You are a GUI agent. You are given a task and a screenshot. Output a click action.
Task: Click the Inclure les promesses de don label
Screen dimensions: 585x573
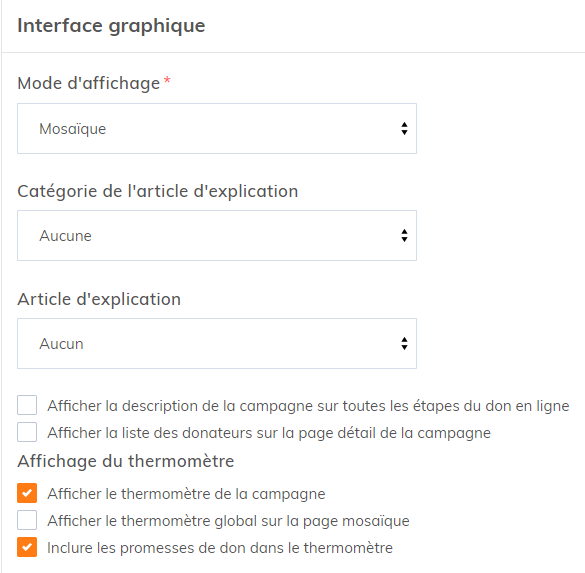[x=220, y=548]
